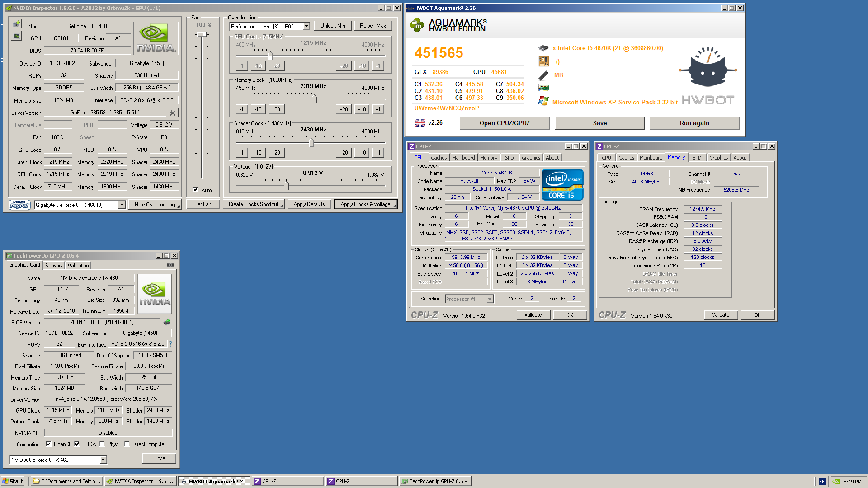Screen dimensions: 868x488
Task: Adjust the Memory Clock slider handle
Action: 314,99
